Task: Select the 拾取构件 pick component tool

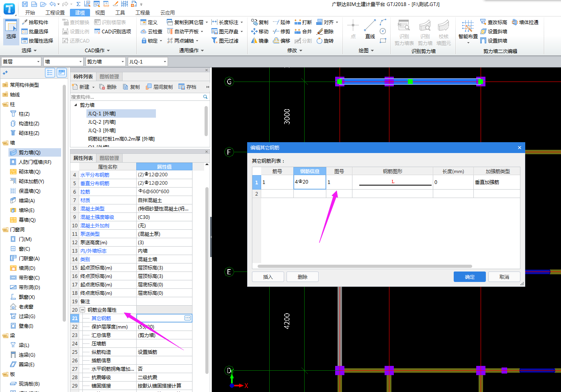Action: pos(35,22)
